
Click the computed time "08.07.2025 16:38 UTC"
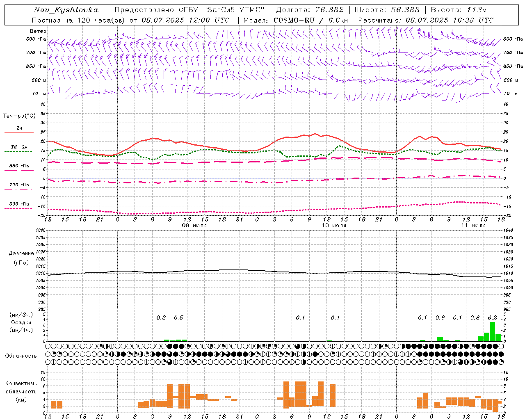[450, 20]
